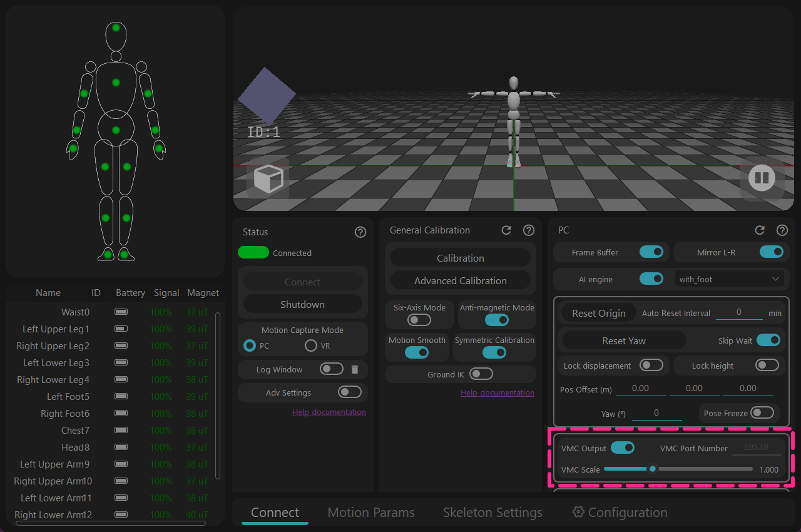Enable Lock displacement
This screenshot has height=532, width=801.
652,366
